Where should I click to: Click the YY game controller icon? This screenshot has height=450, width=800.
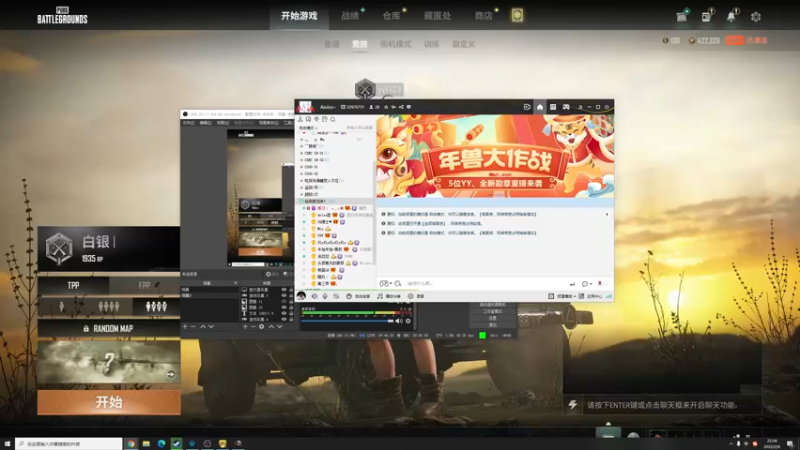click(566, 107)
